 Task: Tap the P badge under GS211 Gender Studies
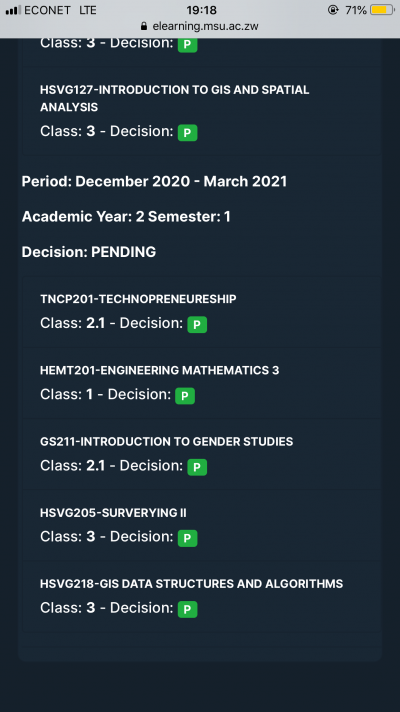pos(197,467)
